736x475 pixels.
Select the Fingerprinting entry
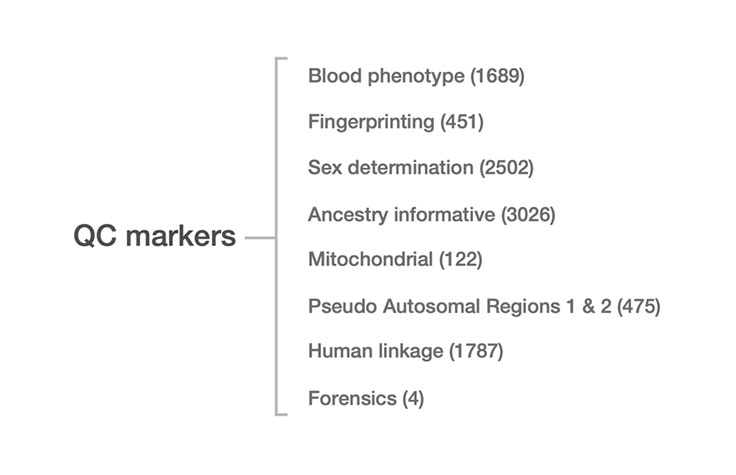coord(372,122)
